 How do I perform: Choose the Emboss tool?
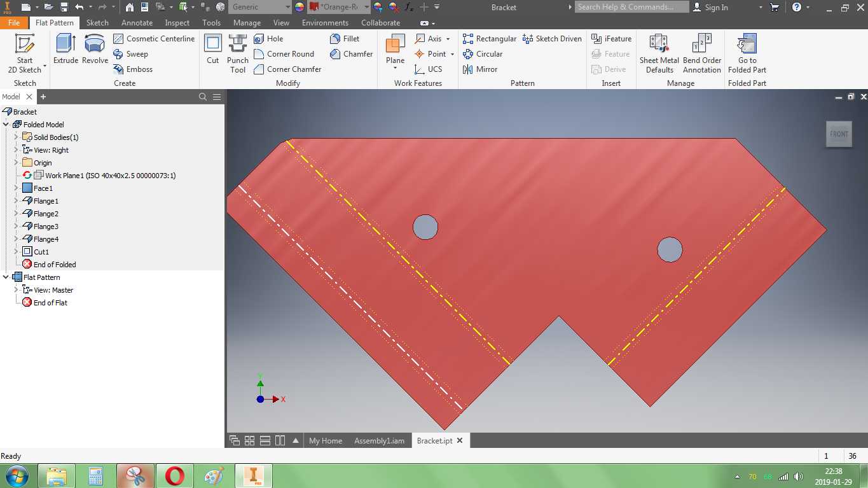pyautogui.click(x=133, y=69)
